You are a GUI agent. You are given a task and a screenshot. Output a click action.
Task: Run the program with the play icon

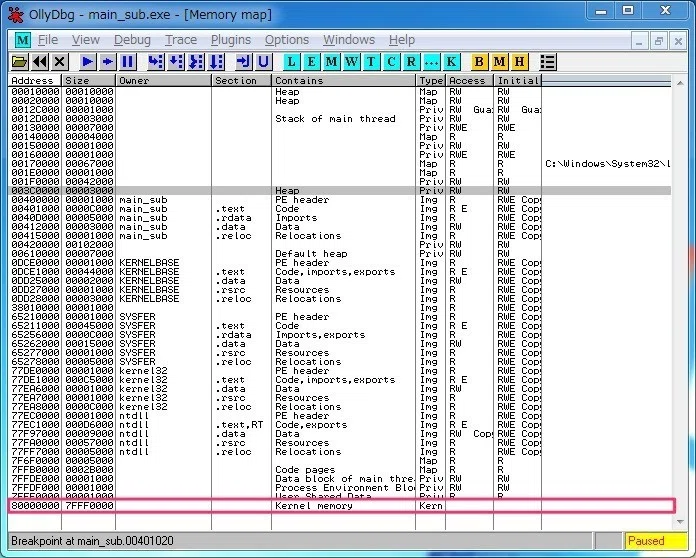(x=88, y=62)
